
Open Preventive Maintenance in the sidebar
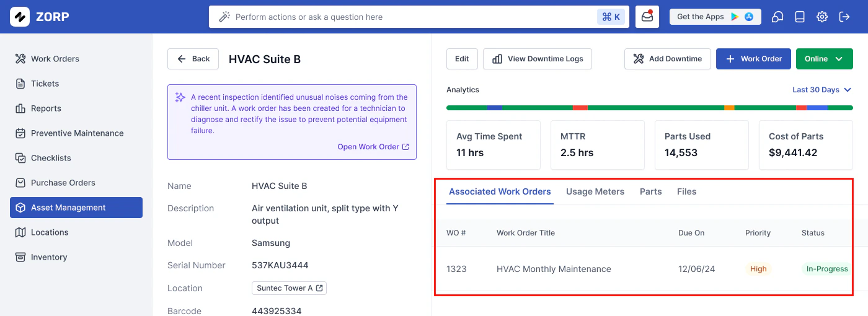click(x=76, y=133)
